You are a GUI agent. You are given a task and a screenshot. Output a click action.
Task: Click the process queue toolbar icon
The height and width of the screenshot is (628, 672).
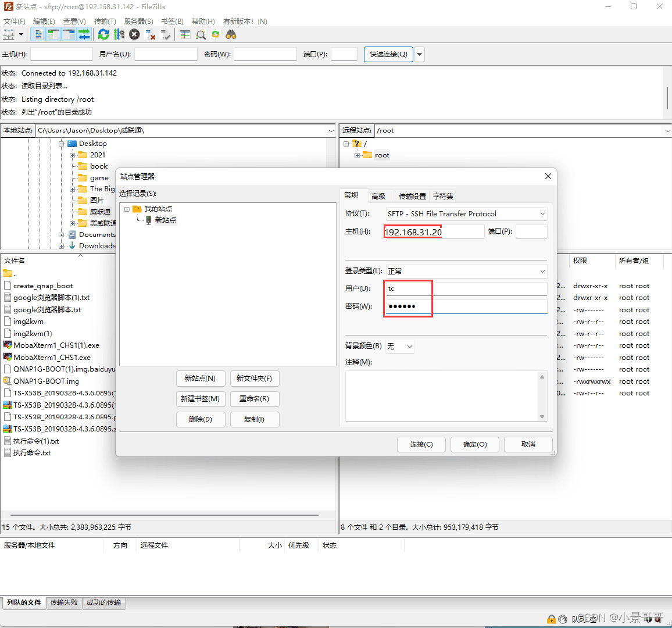119,35
